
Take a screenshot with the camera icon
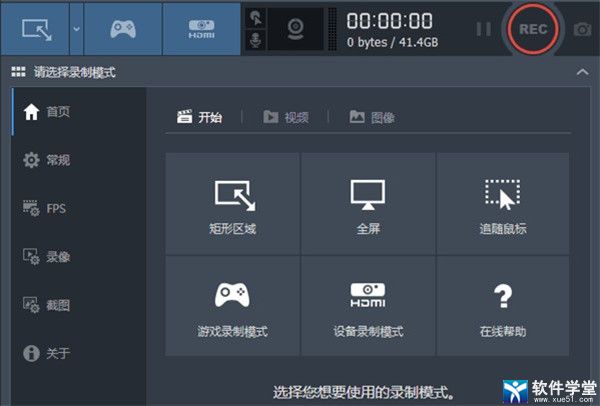582,29
